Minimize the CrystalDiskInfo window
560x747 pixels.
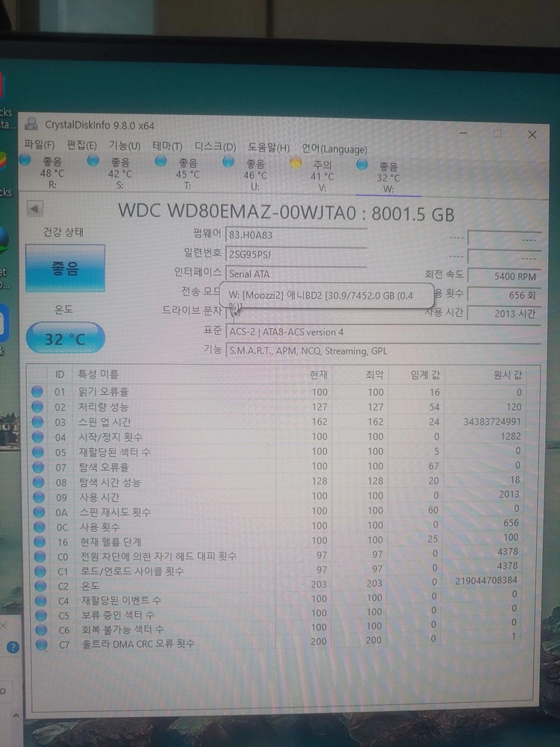coord(463,132)
